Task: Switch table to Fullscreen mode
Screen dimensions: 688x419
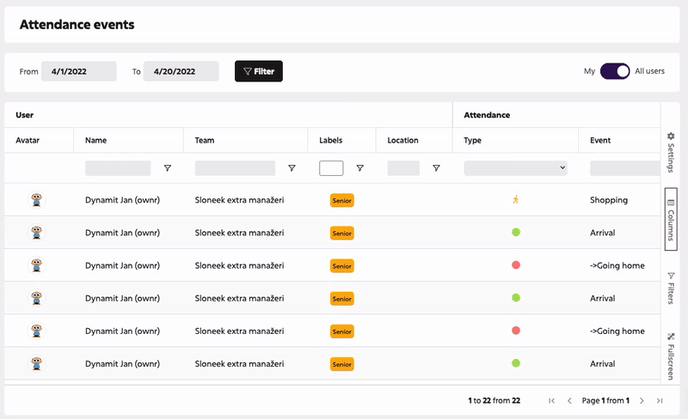Action: (x=670, y=356)
